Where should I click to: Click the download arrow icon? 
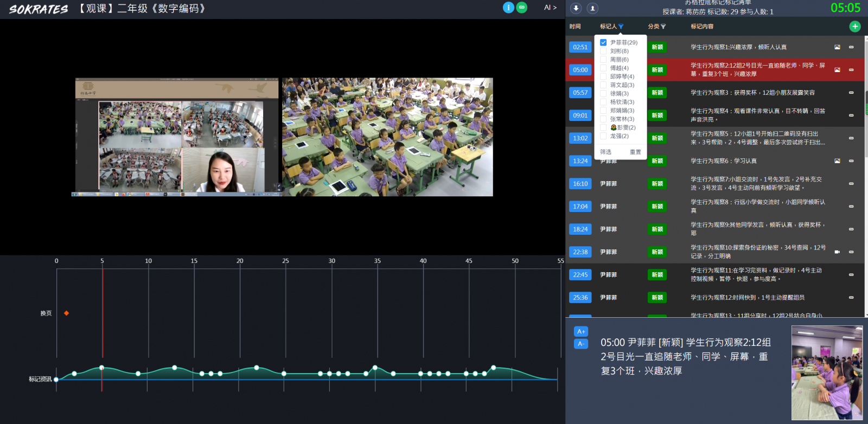click(576, 8)
